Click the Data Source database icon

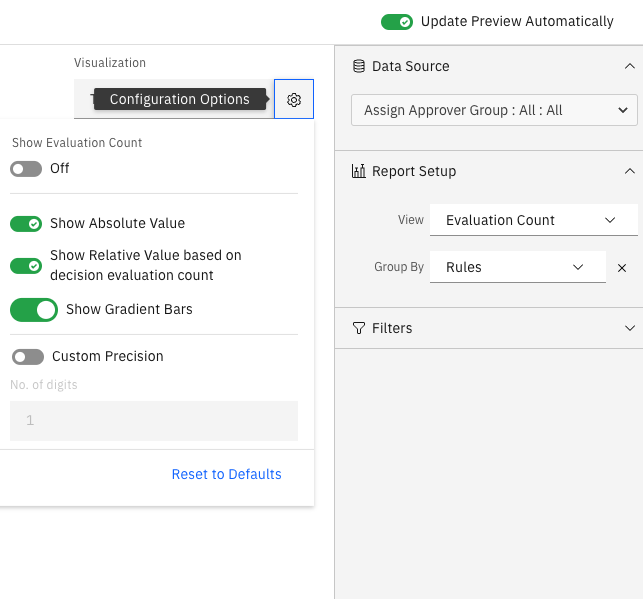coord(359,66)
